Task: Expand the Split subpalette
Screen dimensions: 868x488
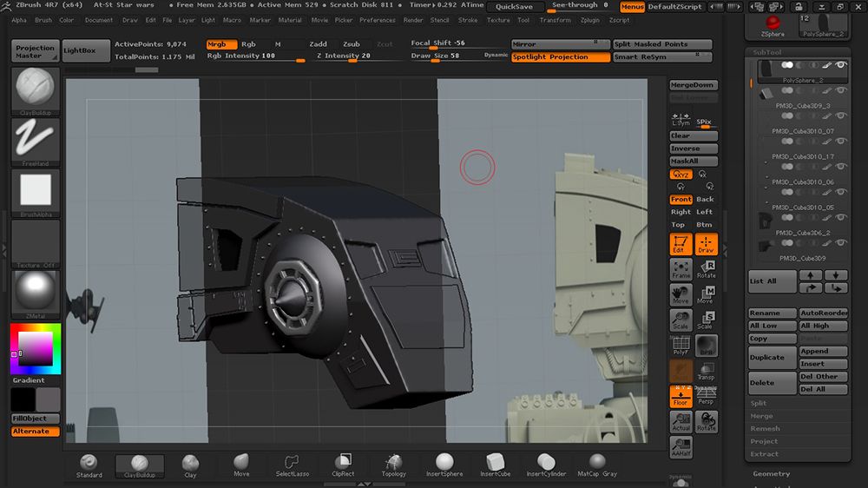Action: (x=759, y=403)
